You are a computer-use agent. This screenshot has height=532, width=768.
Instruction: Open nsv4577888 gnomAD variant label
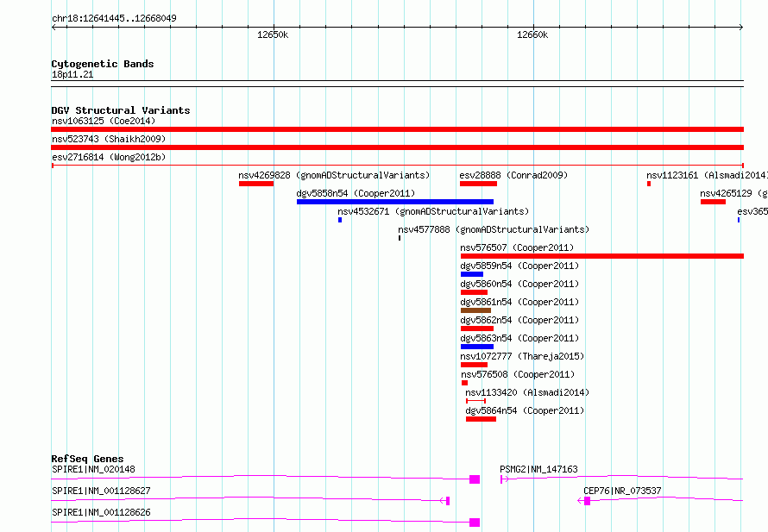point(494,229)
